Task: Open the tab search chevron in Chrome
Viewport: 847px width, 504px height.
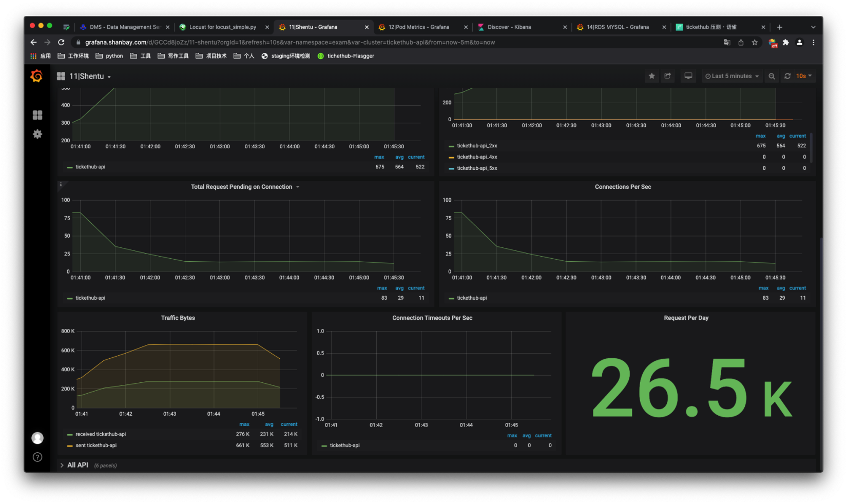Action: pyautogui.click(x=813, y=27)
